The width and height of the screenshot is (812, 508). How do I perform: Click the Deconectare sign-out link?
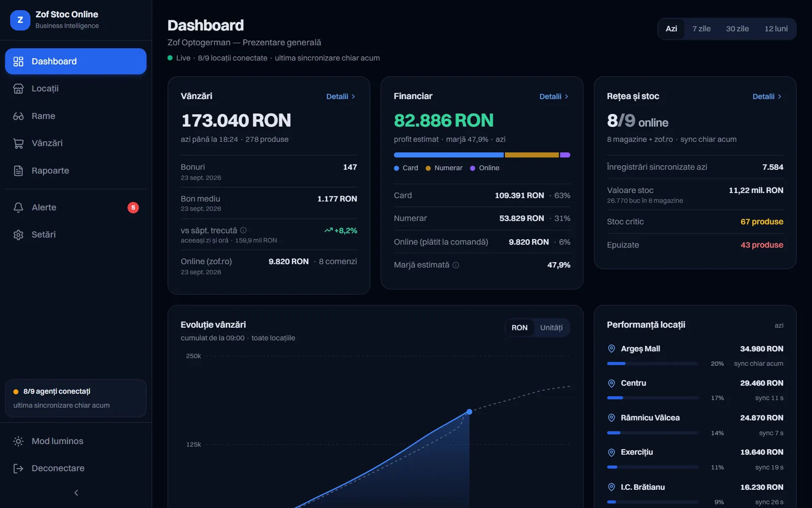76,468
